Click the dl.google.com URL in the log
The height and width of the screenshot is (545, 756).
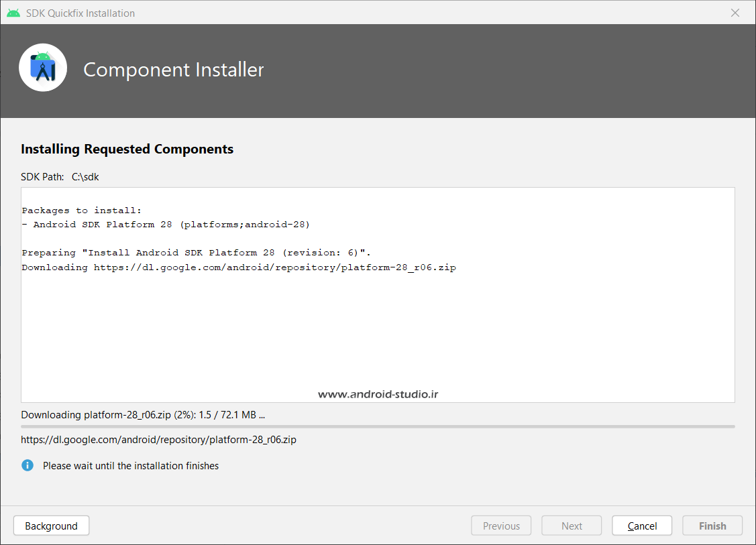coord(274,267)
